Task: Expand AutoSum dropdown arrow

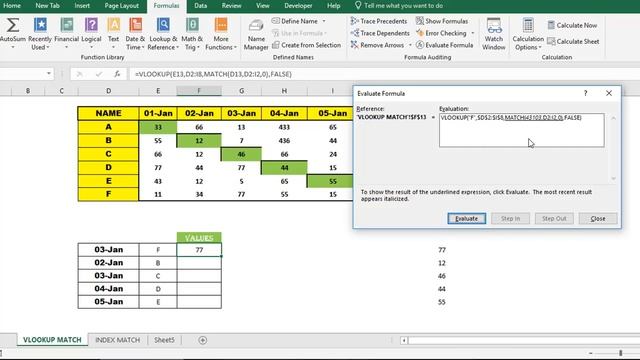Action: 13,47
